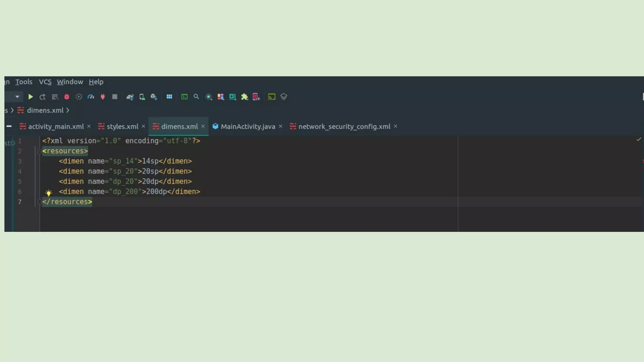Open the terminal icon in toolbar
The width and height of the screenshot is (644, 362).
click(185, 97)
